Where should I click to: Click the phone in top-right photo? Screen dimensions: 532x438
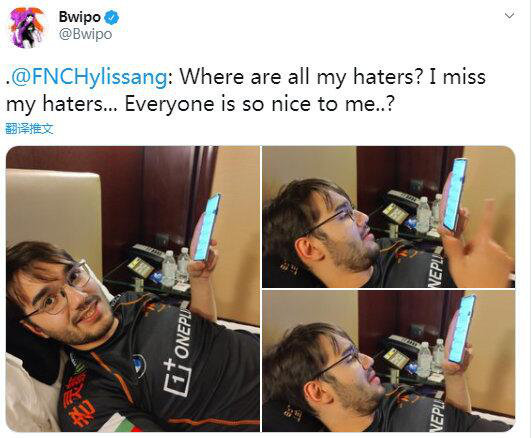[454, 194]
